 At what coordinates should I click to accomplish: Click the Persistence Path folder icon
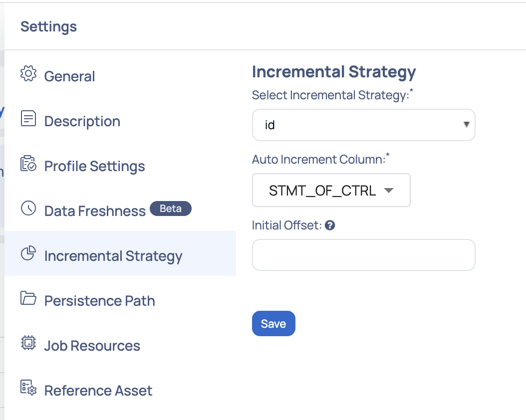click(x=29, y=298)
